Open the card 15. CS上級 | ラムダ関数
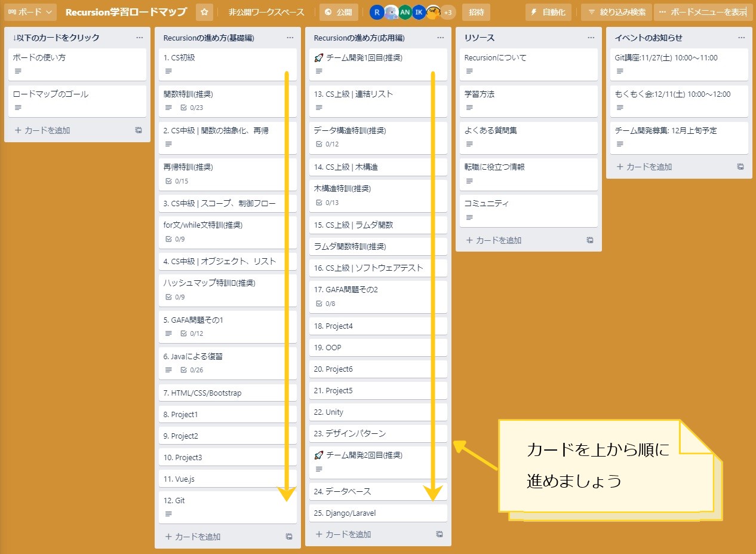 pos(378,225)
